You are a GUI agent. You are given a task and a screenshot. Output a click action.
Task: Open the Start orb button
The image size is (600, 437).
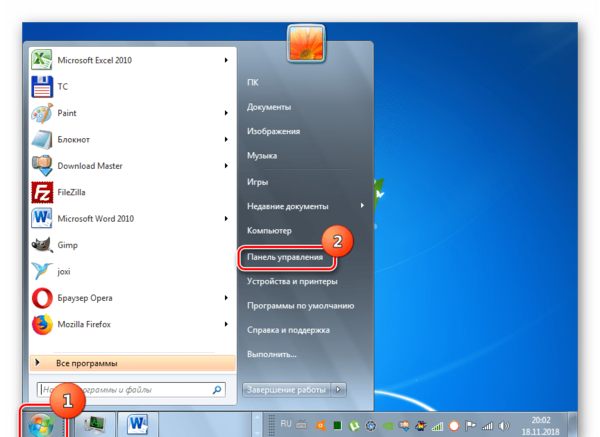41,425
